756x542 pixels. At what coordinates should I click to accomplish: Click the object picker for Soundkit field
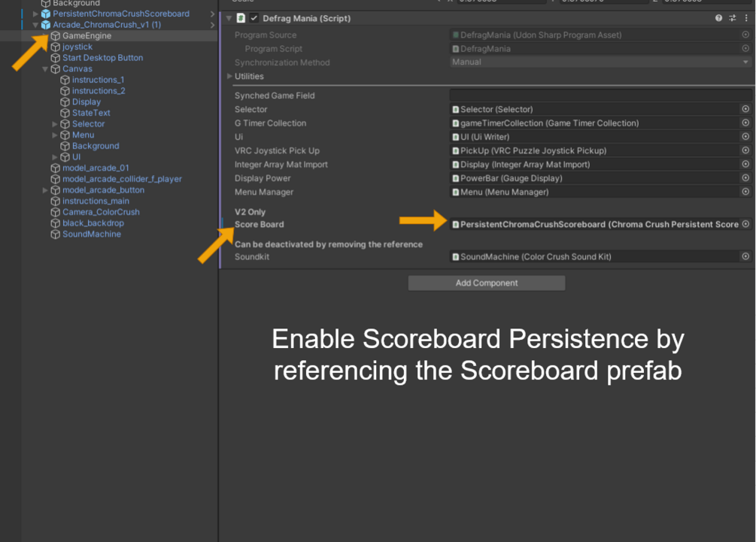pos(745,256)
